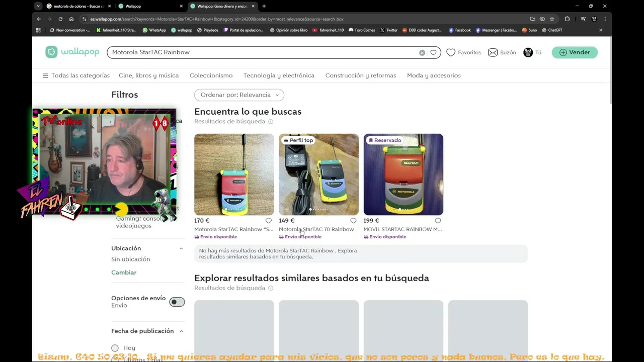The height and width of the screenshot is (362, 644).
Task: Open the Tú profile avatar
Action: pyautogui.click(x=528, y=52)
